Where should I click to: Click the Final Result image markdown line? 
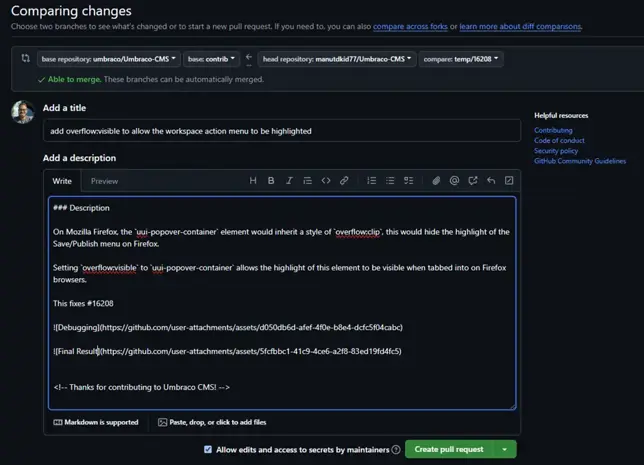pos(227,351)
